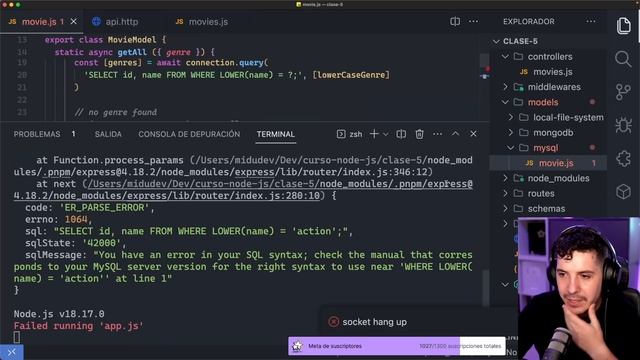Click the socket hang up notification
Image resolution: width=640 pixels, height=360 pixels.
coord(374,322)
